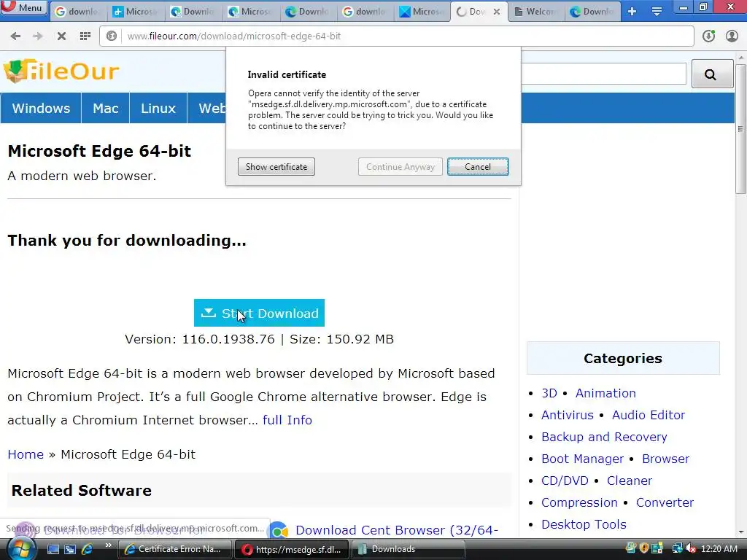Close the active loading tab
Viewport: 747px width, 560px height.
coord(496,12)
